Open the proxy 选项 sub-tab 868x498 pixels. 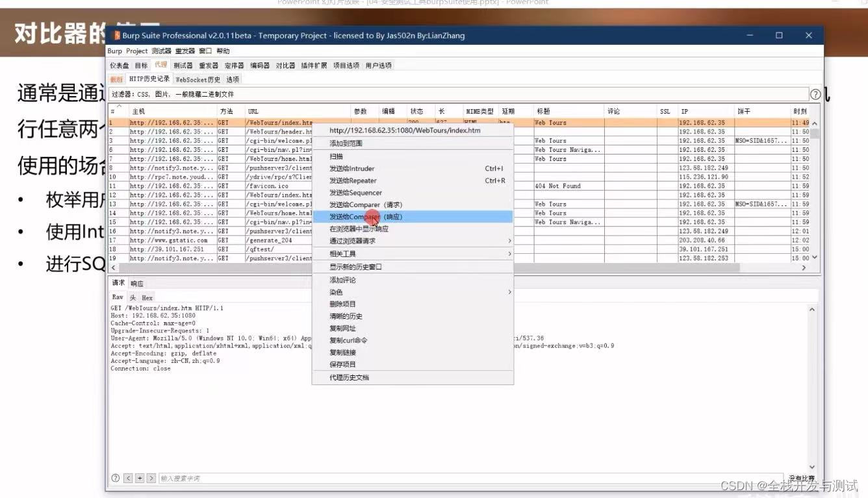coord(233,79)
